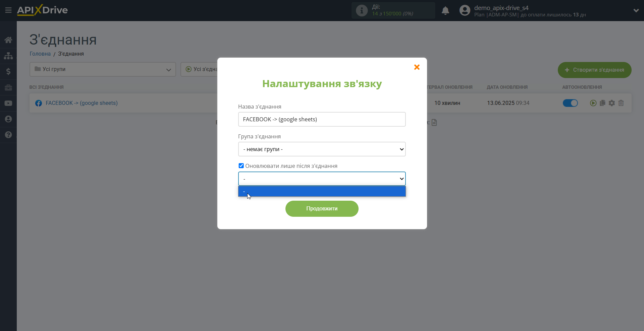Click the Facebook icon in connection row
644x331 pixels.
tap(39, 103)
